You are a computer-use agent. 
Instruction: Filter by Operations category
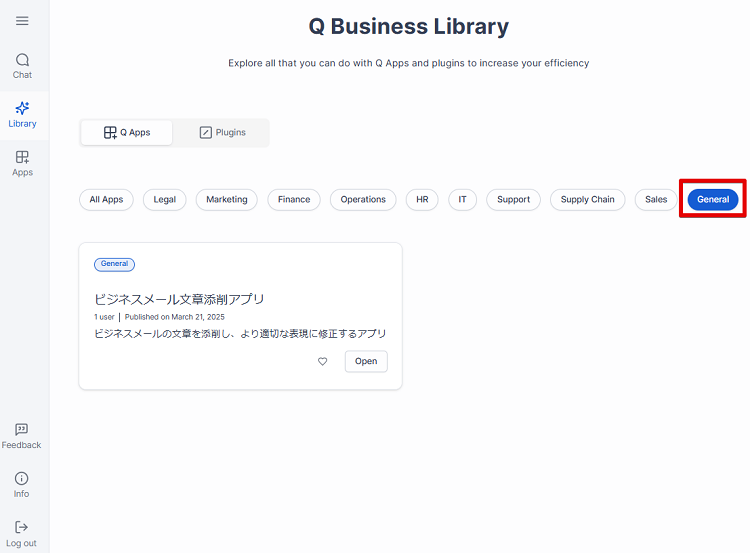click(363, 199)
